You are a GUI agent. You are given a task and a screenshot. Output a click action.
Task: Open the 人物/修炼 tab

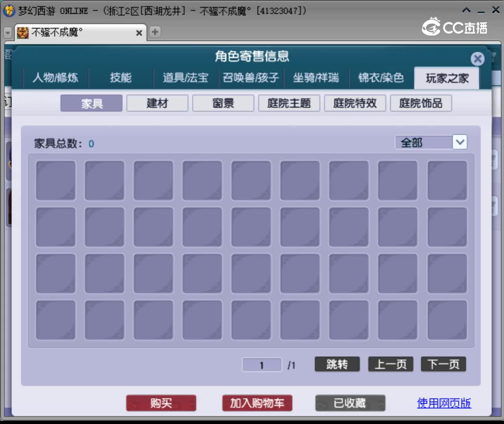[56, 77]
